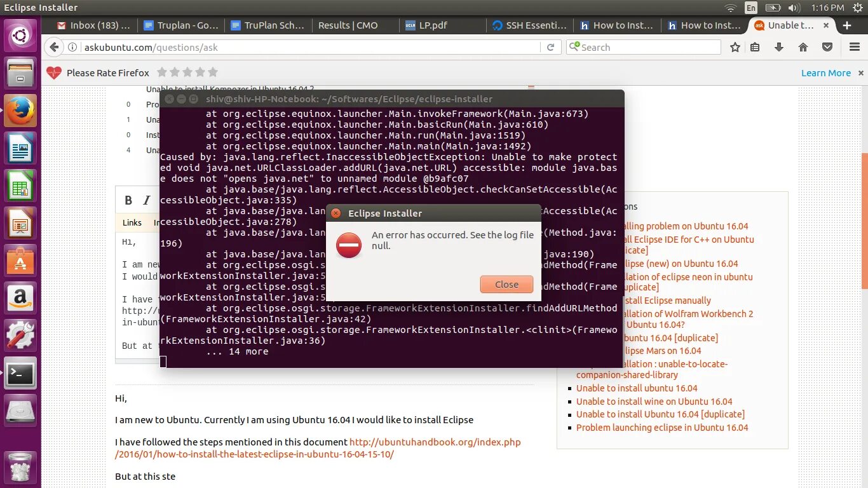This screenshot has height=488, width=868.
Task: Open Ubuntu Dash search launcher
Action: [x=20, y=35]
